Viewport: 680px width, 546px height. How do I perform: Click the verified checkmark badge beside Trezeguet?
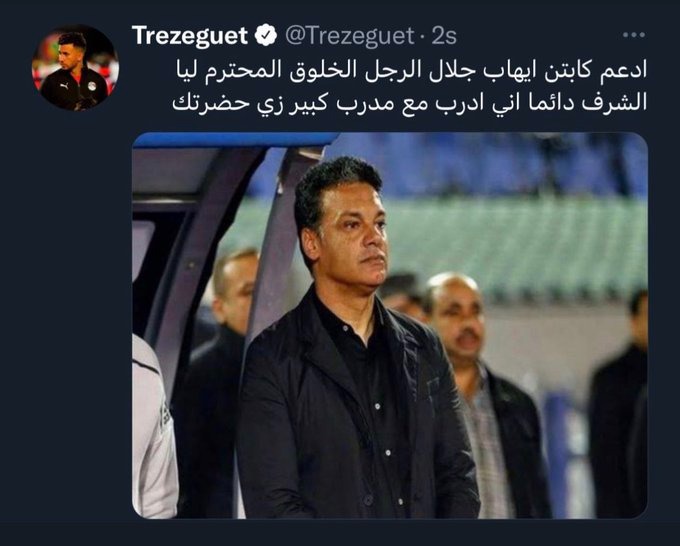[x=265, y=36]
